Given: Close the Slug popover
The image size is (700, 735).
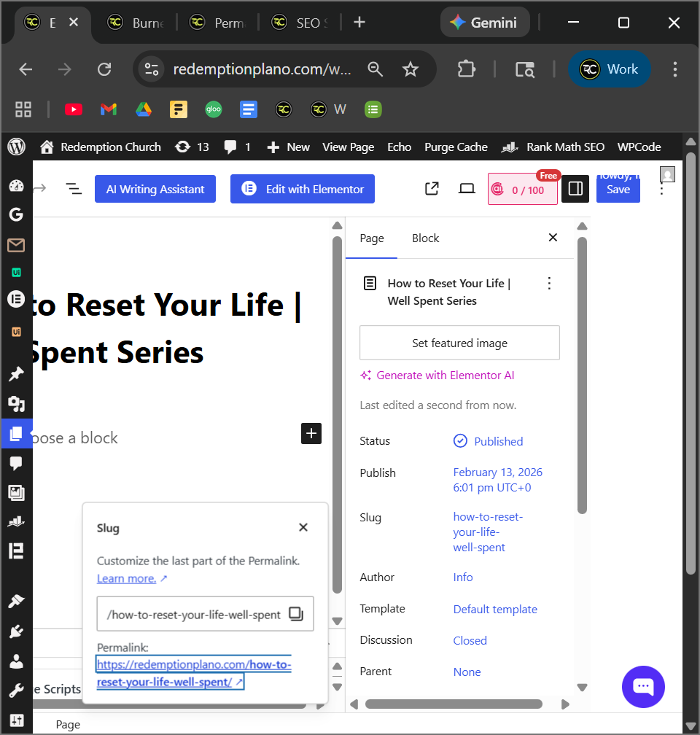Looking at the screenshot, I should tap(303, 527).
